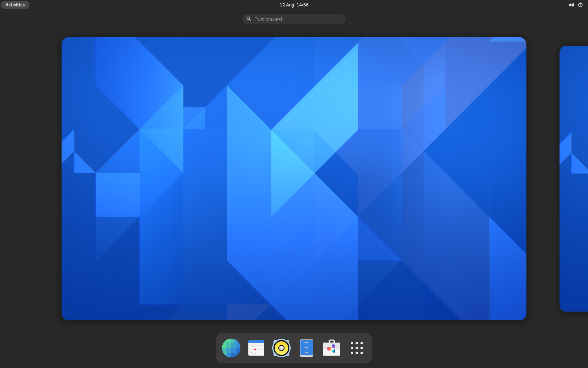Open the power menu icon

[580, 5]
